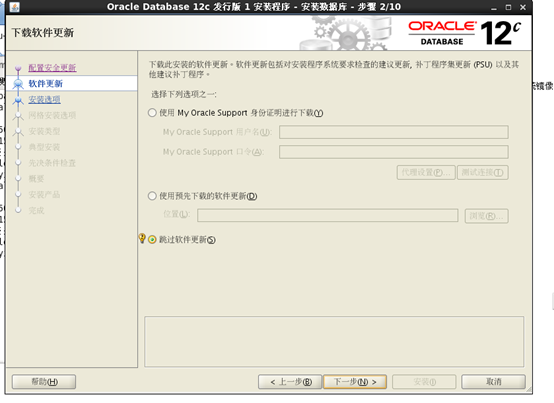Click the current step marker beside 软件更新

pyautogui.click(x=18, y=84)
